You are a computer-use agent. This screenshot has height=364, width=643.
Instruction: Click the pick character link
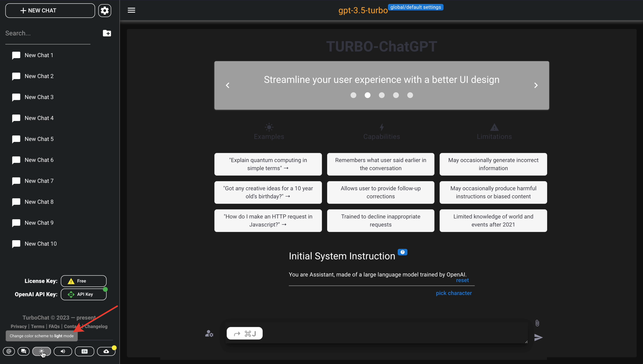click(x=453, y=293)
